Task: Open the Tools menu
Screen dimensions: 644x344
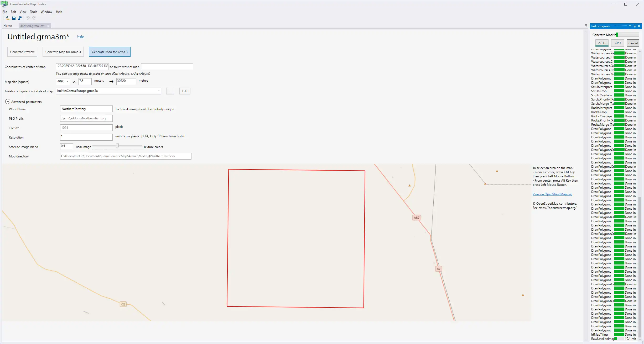Action: pos(33,12)
